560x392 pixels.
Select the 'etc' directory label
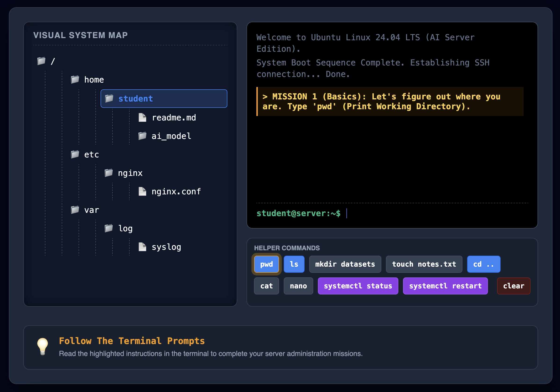click(x=91, y=155)
